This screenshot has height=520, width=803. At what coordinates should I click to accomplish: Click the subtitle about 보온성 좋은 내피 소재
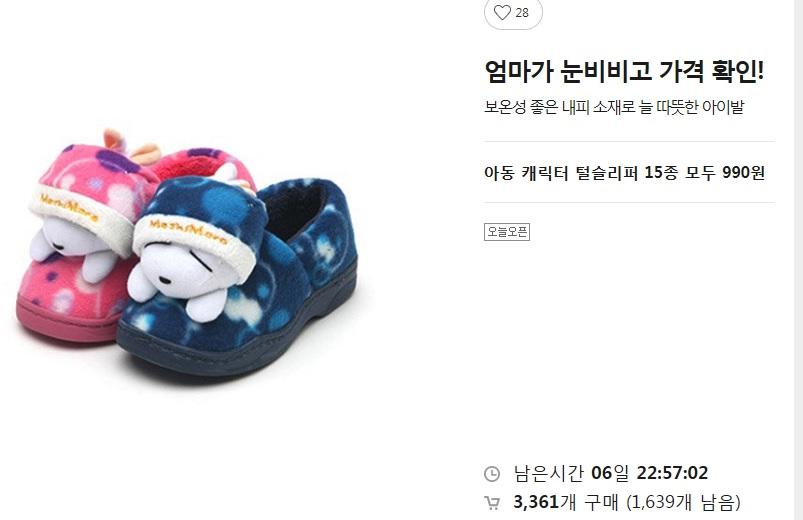click(614, 107)
